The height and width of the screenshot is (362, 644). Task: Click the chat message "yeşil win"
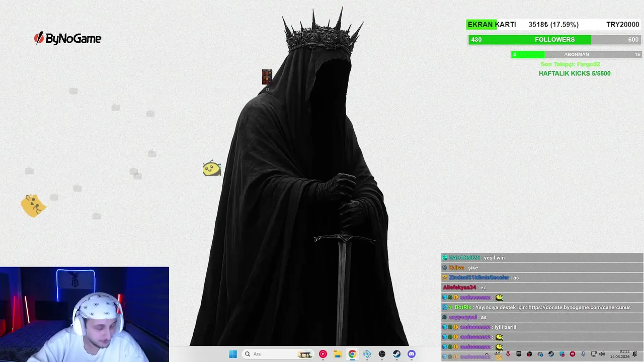495,258
